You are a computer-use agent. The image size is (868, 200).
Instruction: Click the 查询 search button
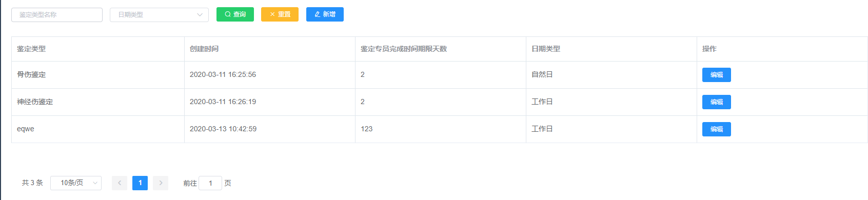pos(235,14)
